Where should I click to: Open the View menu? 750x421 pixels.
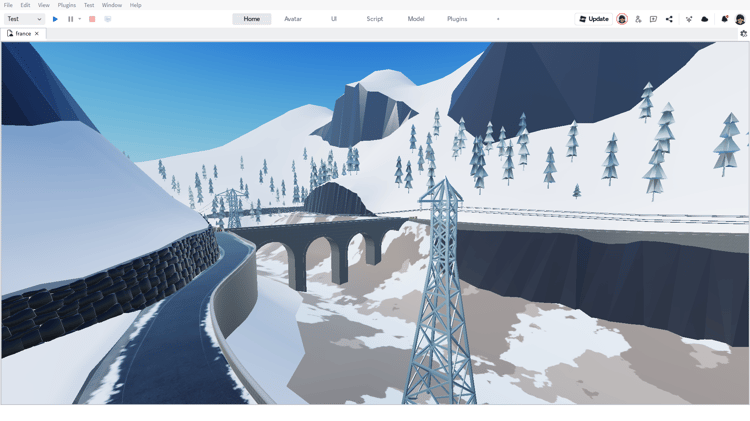44,5
